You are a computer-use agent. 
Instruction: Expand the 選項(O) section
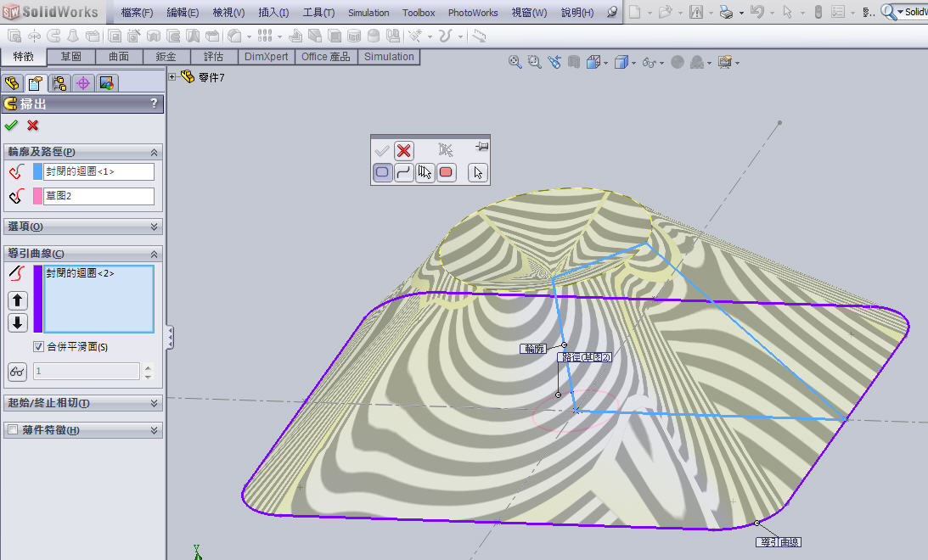tap(154, 227)
